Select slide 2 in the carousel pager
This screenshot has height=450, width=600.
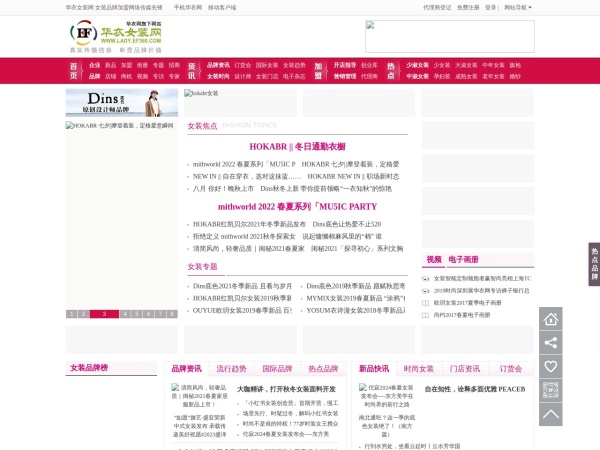pos(83,314)
